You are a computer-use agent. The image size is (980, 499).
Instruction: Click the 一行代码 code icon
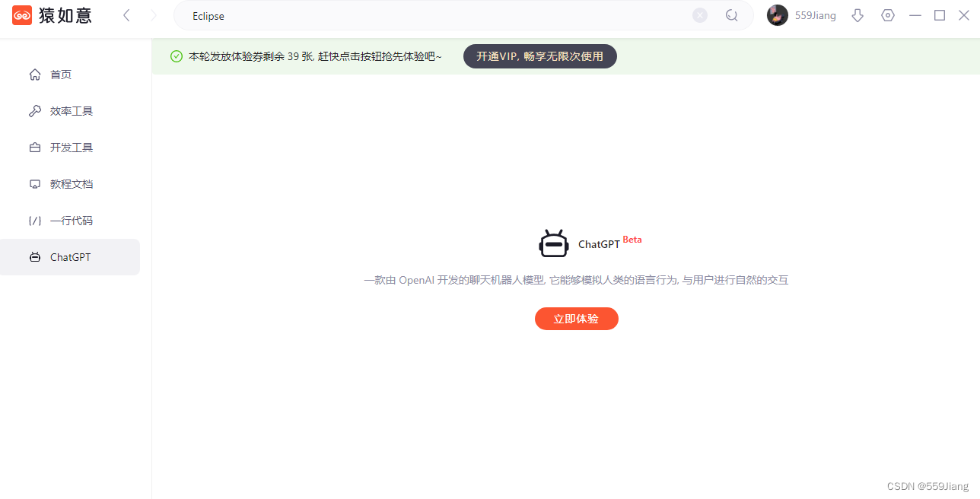coord(35,221)
